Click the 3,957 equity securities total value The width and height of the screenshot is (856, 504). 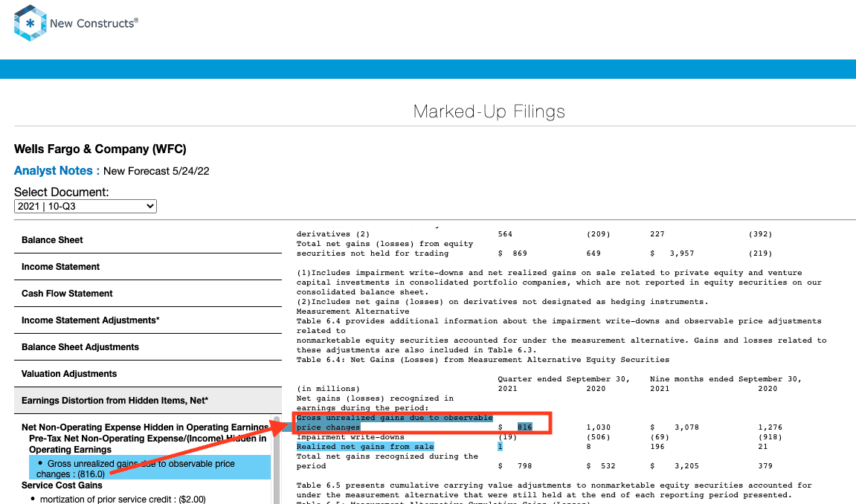(682, 253)
